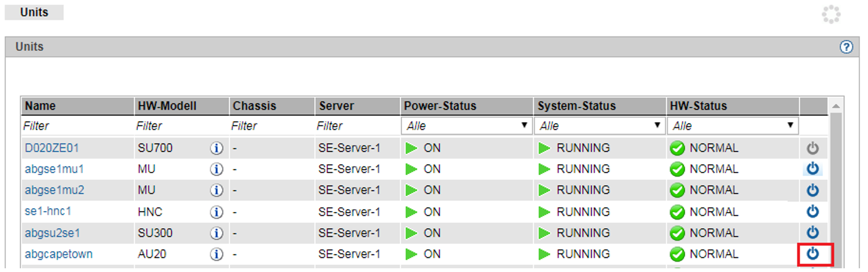This screenshot has width=868, height=272.
Task: Click the power icon in the abgse1mu2 row
Action: (813, 190)
